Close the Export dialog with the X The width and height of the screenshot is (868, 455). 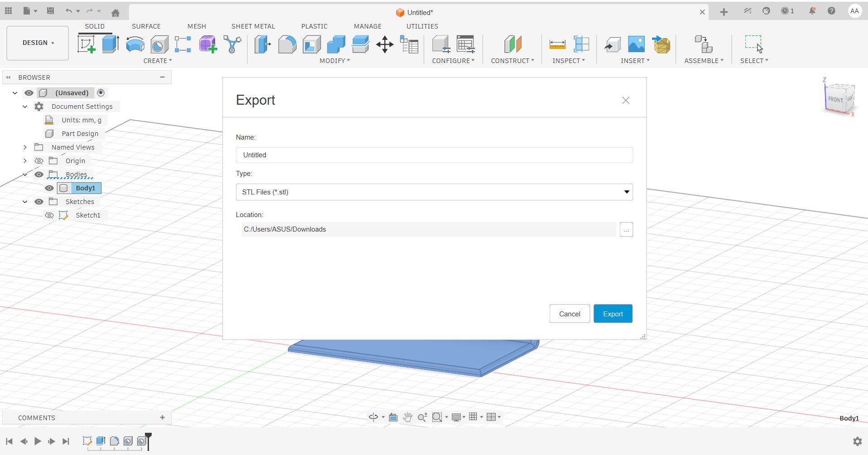pos(626,100)
